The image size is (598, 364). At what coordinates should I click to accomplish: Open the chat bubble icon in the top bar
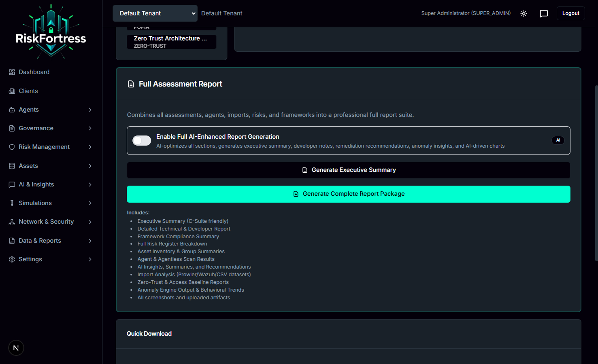[x=544, y=13]
